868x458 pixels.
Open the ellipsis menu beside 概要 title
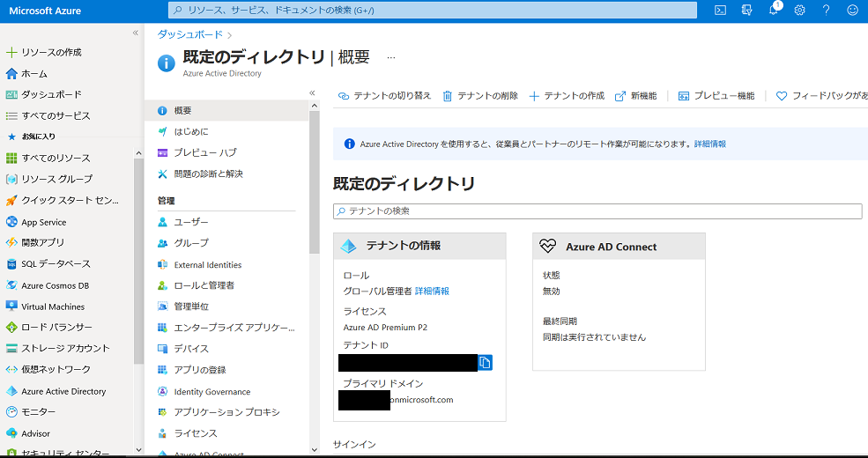[x=391, y=57]
